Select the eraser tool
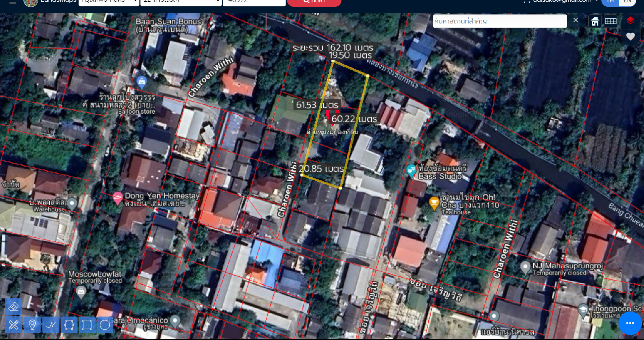This screenshot has width=644, height=340. (13, 306)
